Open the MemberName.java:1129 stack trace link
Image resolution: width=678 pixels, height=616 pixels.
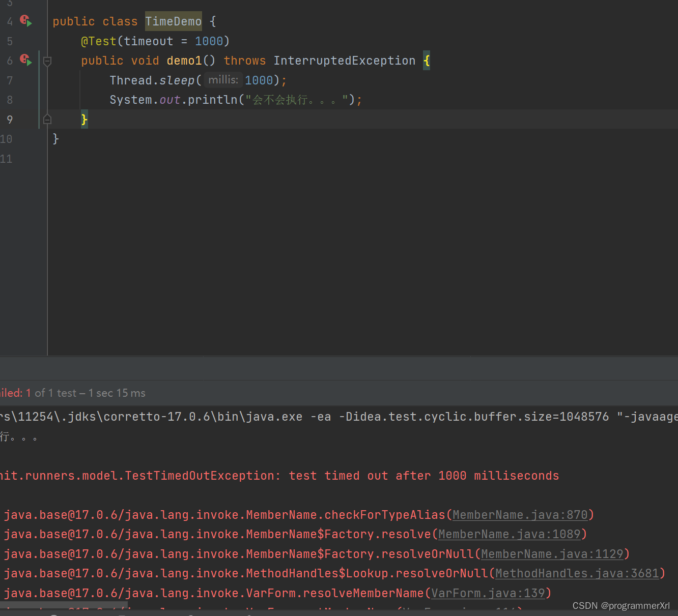click(x=552, y=554)
